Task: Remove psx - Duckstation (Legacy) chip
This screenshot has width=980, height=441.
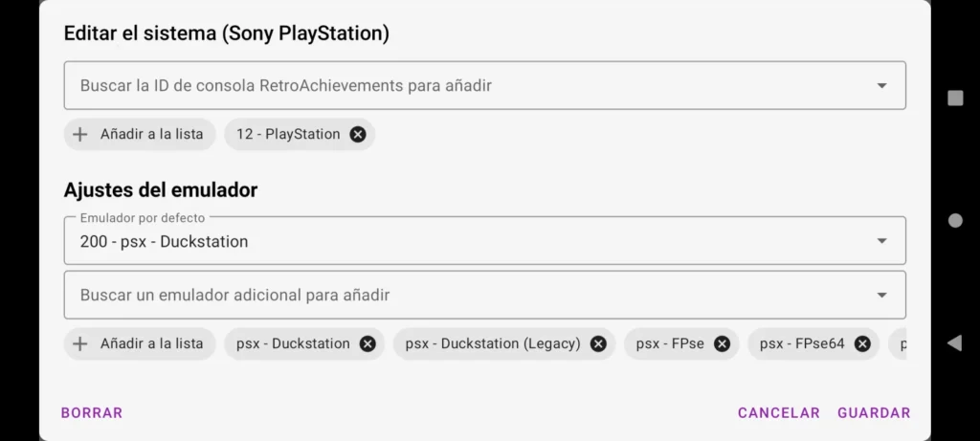Action: 598,343
